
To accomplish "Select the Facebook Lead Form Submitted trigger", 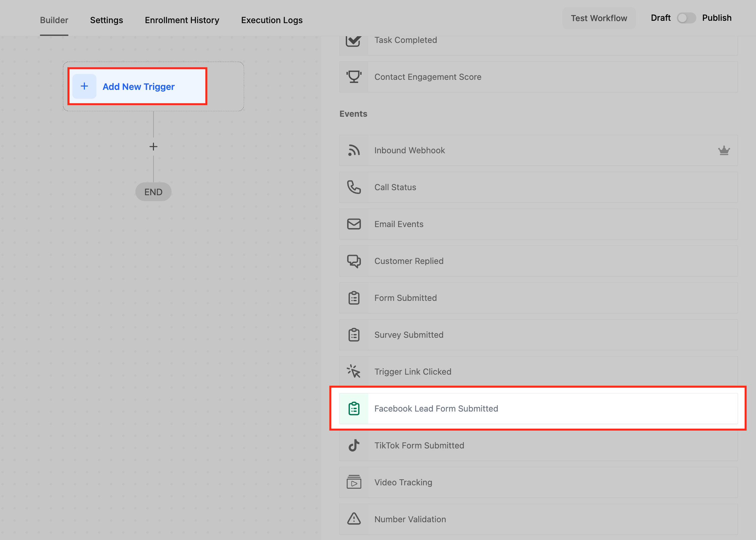I will [x=436, y=409].
